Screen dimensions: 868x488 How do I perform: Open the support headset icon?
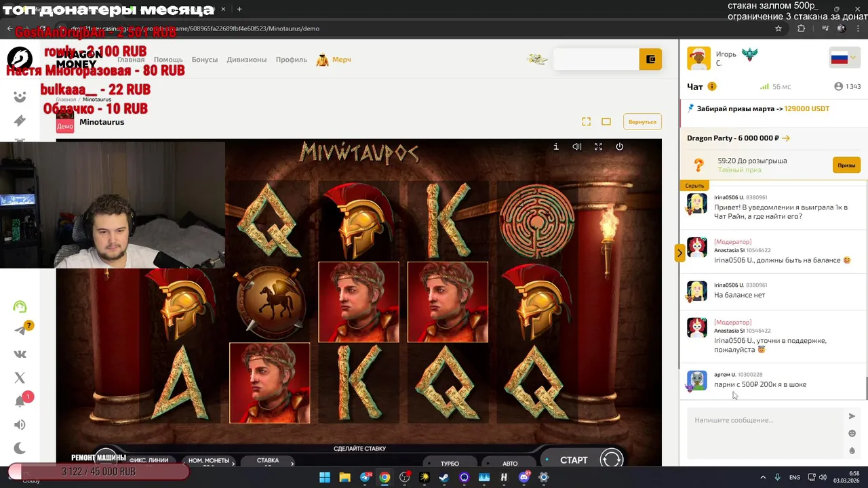20,306
